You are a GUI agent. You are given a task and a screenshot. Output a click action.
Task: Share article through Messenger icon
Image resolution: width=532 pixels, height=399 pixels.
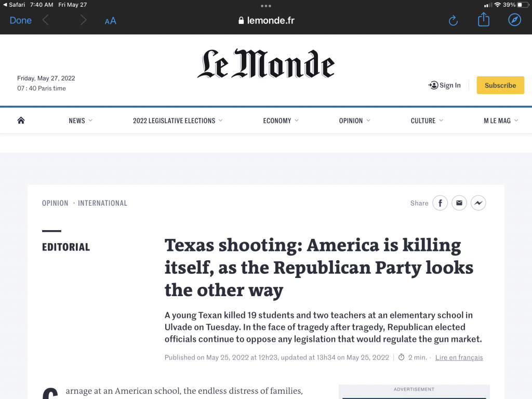point(478,203)
